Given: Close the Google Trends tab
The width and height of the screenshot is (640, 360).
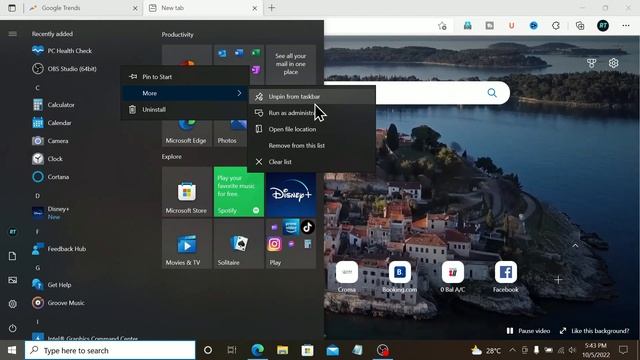Looking at the screenshot, I should (135, 8).
